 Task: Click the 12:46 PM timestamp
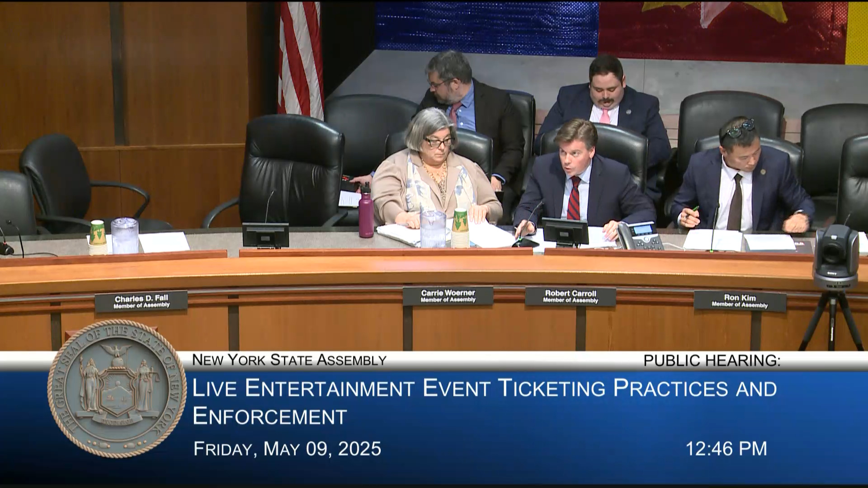point(726,449)
